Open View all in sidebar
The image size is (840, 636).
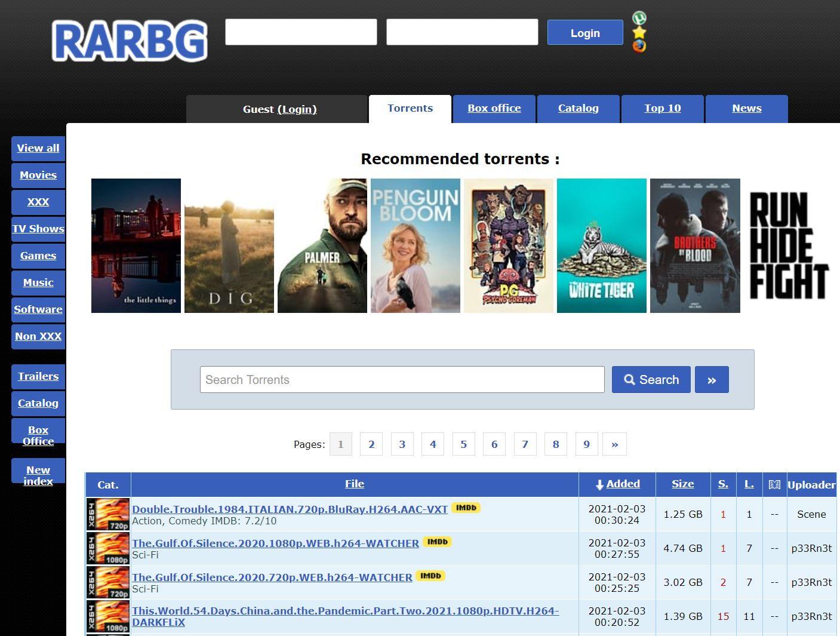[x=38, y=148]
